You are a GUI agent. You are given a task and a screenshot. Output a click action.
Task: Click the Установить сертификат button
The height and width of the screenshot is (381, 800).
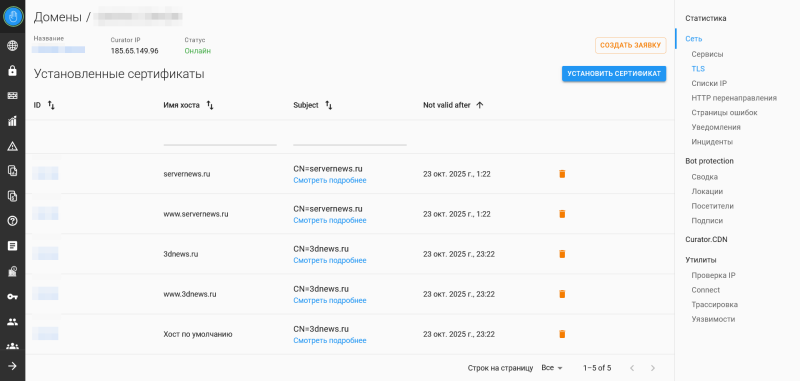[614, 74]
